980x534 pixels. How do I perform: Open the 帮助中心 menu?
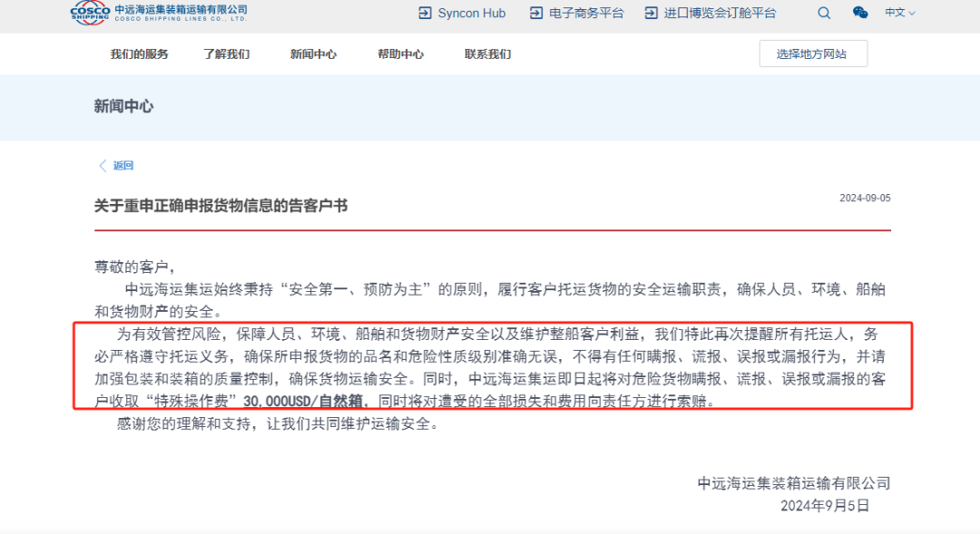click(x=401, y=54)
